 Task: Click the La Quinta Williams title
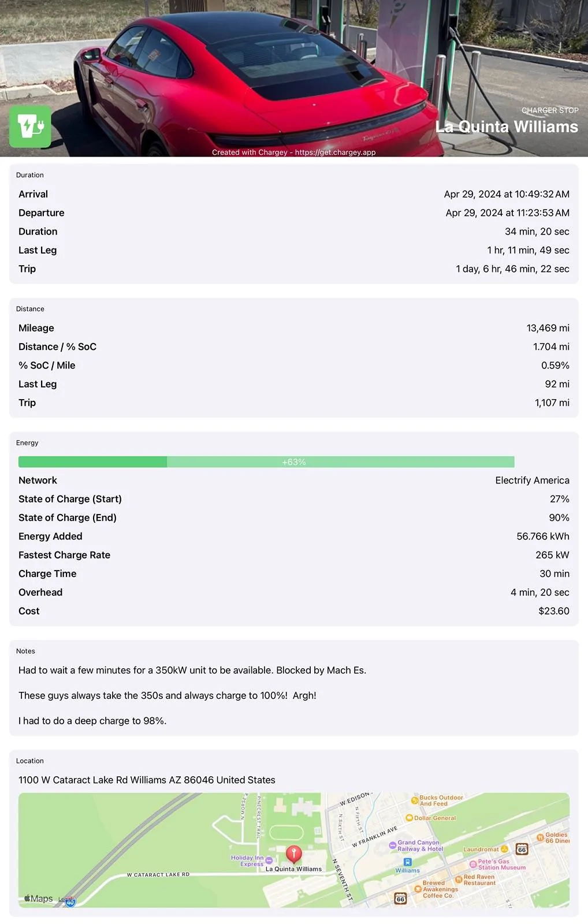point(507,126)
